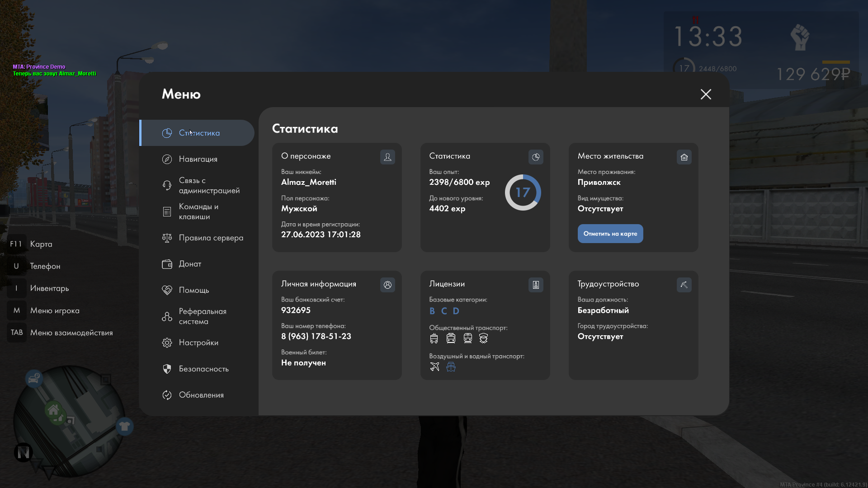Open the Безопасность section
This screenshot has height=488, width=868.
[x=203, y=369]
